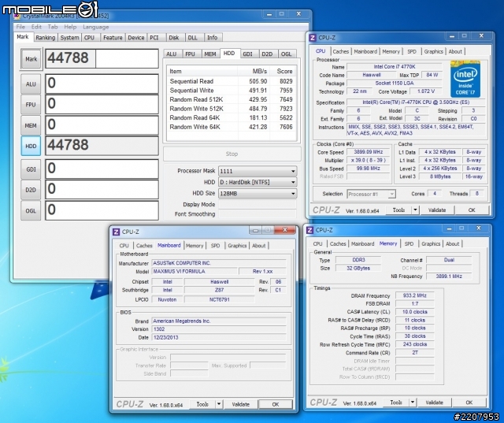Switch to the Feature tab in CrystalMark
Image resolution: width=504 pixels, height=423 pixels.
point(113,38)
